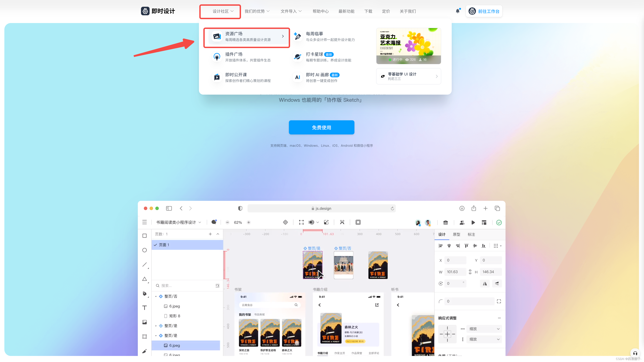Viewport: 644px width, 362px height.
Task: Expand the collapsed 整页/是 layer group
Action: pos(156,326)
